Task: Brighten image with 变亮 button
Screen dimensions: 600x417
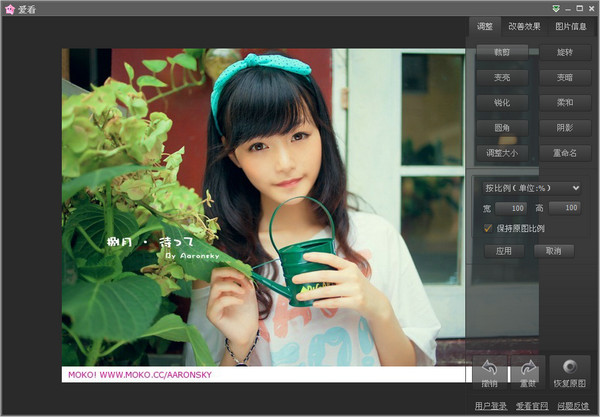Action: (x=502, y=78)
